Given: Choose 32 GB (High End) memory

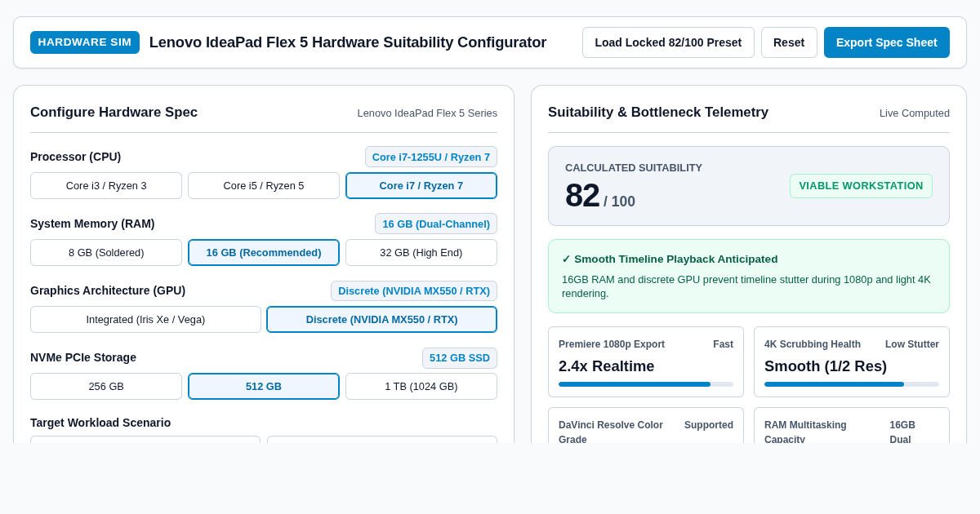Looking at the screenshot, I should pos(421,252).
